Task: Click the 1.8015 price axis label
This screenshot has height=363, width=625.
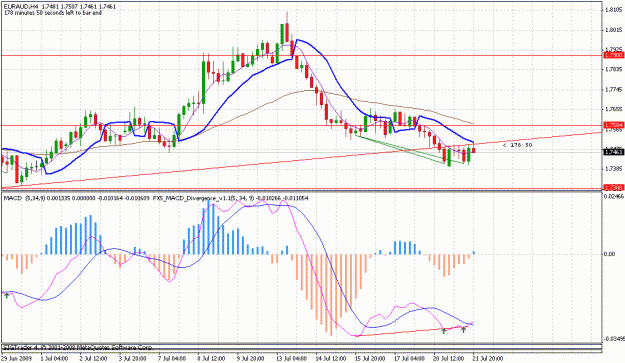Action: tap(614, 29)
